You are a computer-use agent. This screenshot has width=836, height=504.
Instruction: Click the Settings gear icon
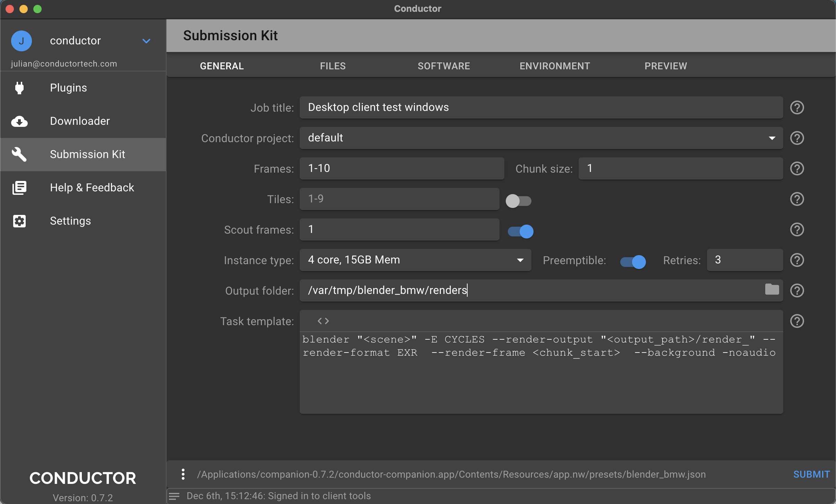(x=19, y=221)
